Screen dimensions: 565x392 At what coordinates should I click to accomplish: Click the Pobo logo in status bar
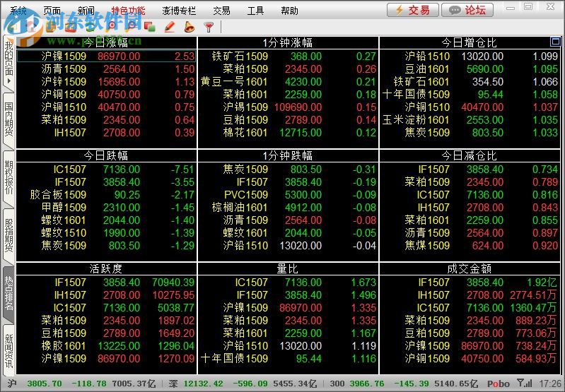click(499, 384)
